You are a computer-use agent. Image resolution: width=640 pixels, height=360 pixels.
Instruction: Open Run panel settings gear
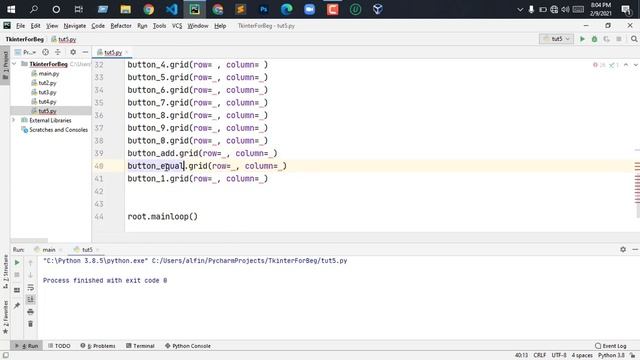(623, 249)
